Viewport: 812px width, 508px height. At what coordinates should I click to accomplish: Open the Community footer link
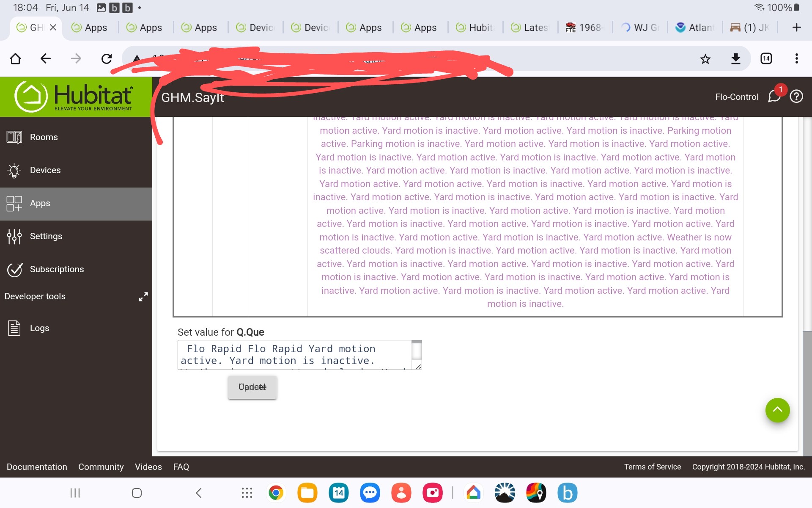point(101,467)
